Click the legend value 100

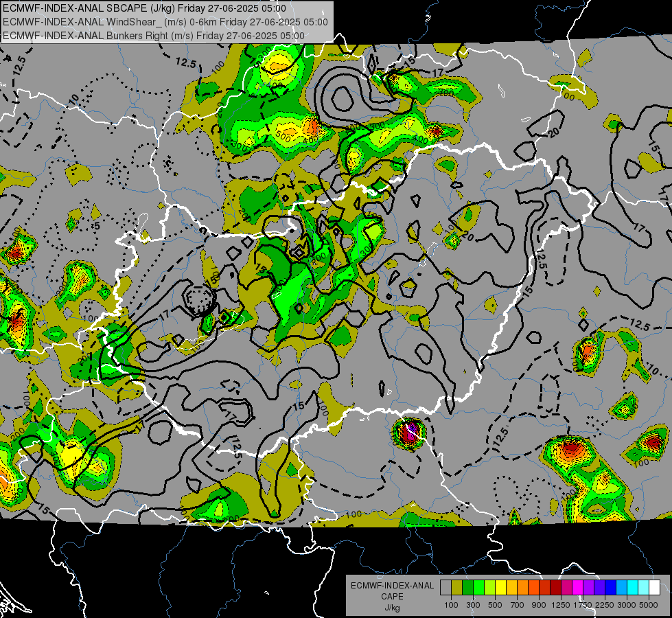tap(451, 605)
